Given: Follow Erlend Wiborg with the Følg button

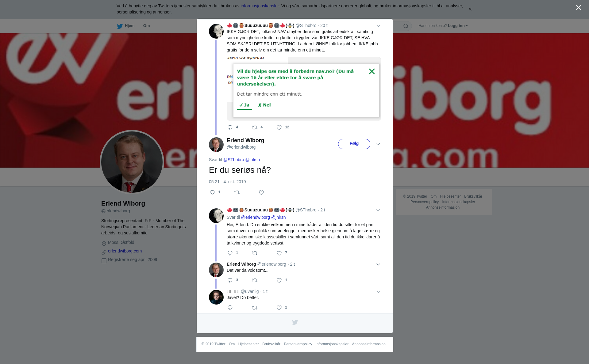Looking at the screenshot, I should point(354,144).
